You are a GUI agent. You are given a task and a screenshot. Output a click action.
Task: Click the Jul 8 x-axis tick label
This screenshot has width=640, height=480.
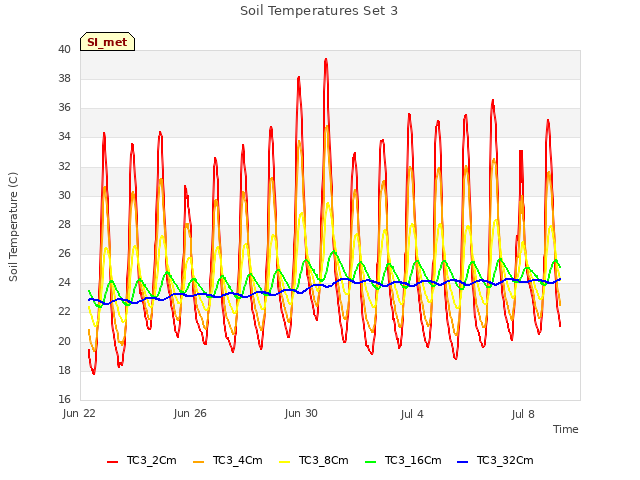point(523,414)
